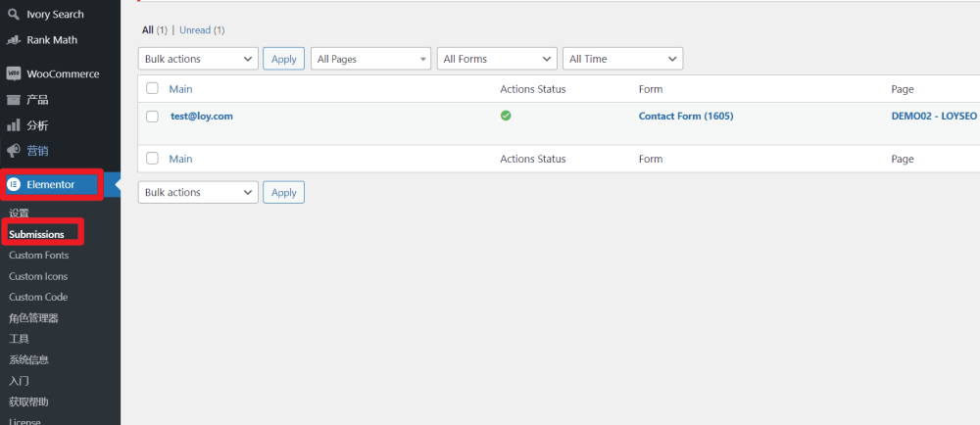This screenshot has height=425, width=980.
Task: Click the Rank Math chart icon
Action: (x=13, y=40)
